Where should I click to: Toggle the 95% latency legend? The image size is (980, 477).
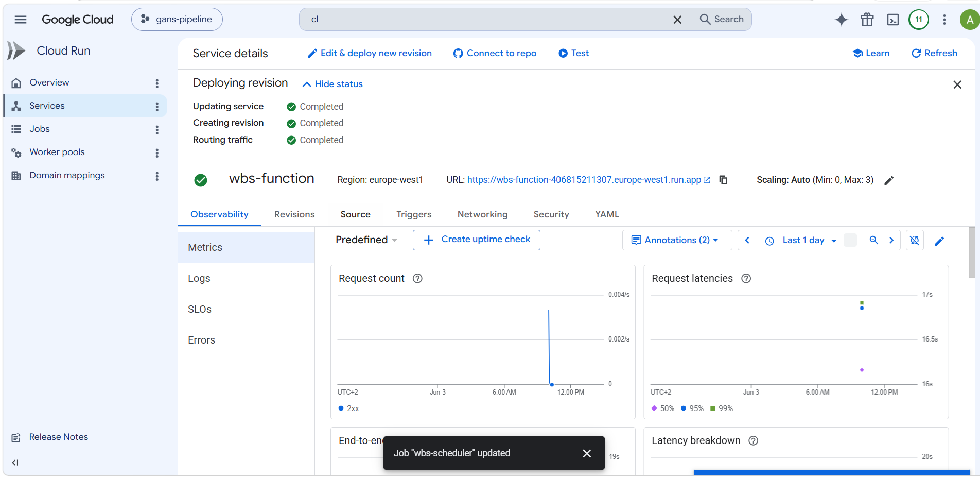point(692,408)
